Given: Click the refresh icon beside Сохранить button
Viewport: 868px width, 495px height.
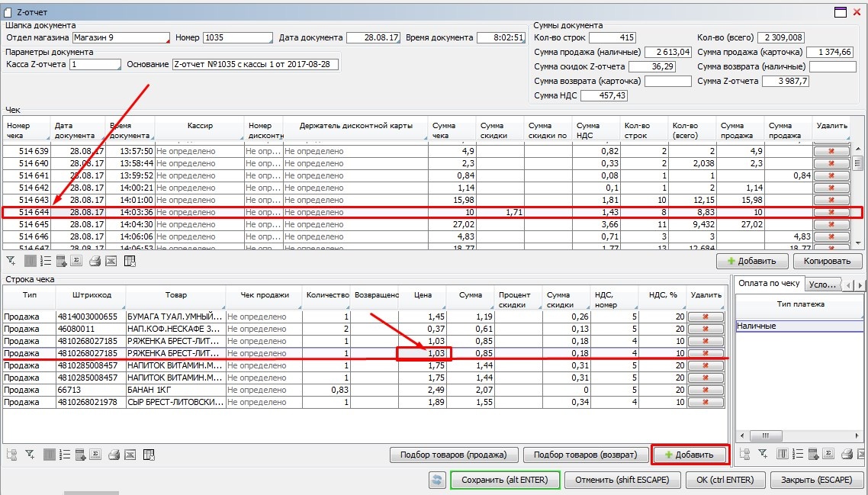Looking at the screenshot, I should [437, 480].
